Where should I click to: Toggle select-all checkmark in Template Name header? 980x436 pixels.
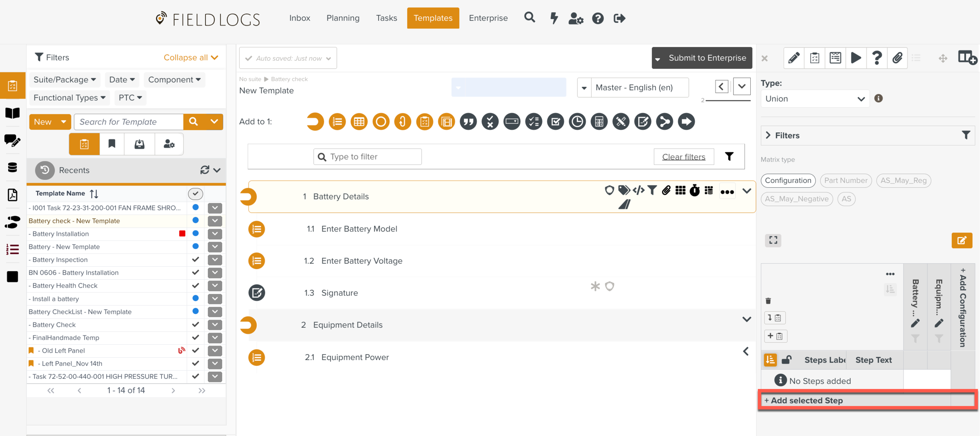click(195, 193)
